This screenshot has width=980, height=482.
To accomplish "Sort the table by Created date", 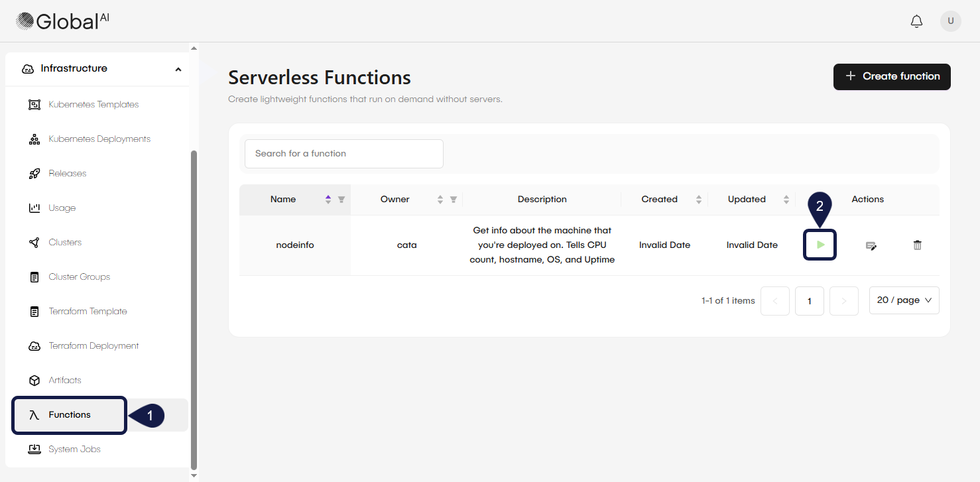I will pyautogui.click(x=698, y=200).
